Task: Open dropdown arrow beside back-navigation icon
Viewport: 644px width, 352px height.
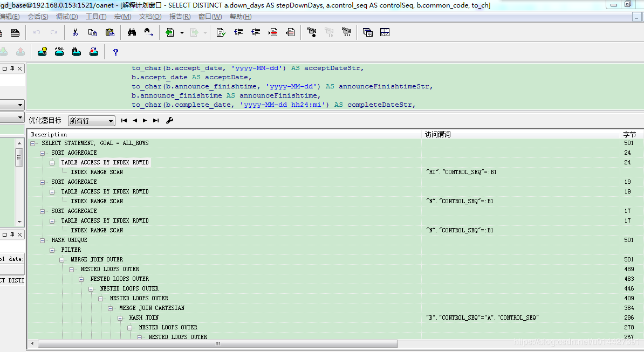Action: (182, 33)
